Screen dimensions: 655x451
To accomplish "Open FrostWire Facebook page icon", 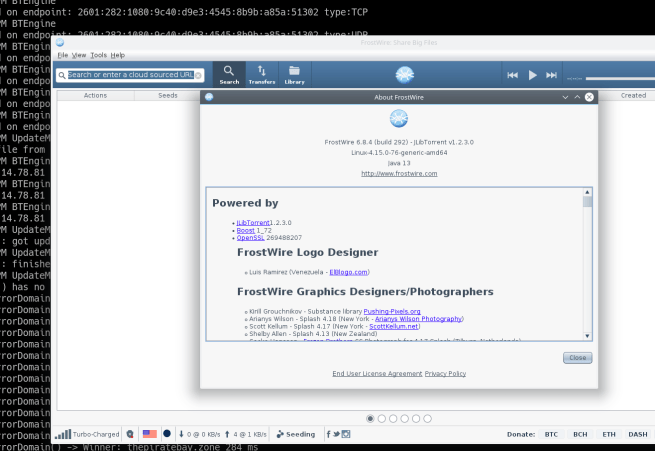I will pos(327,434).
